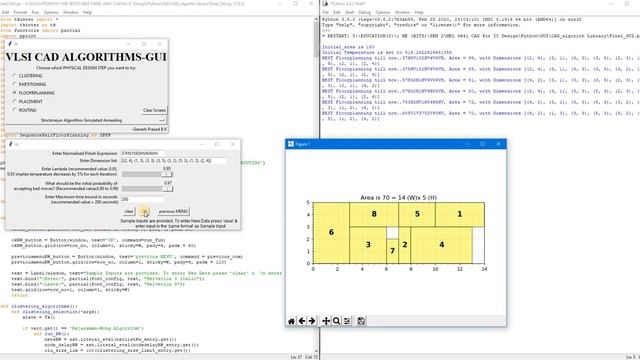Click the 'Initial_area is 100' shell line
640x360 pixels.
click(x=348, y=47)
